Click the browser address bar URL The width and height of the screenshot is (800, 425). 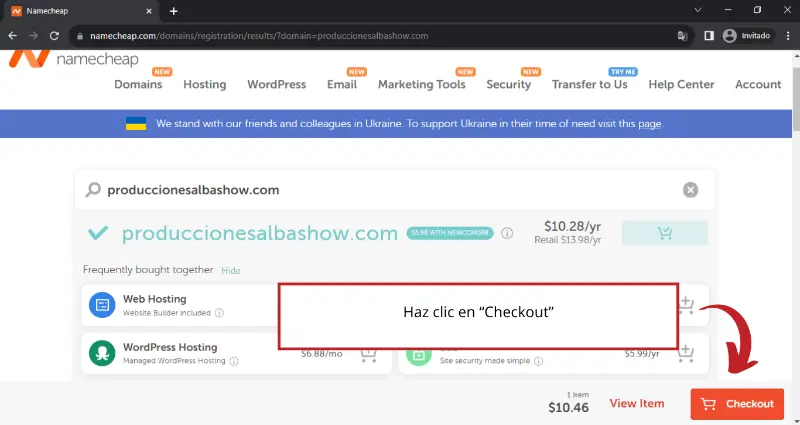click(x=259, y=36)
